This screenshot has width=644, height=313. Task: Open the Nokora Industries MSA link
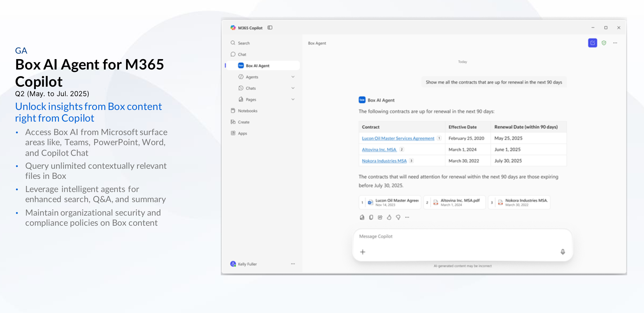click(x=384, y=161)
